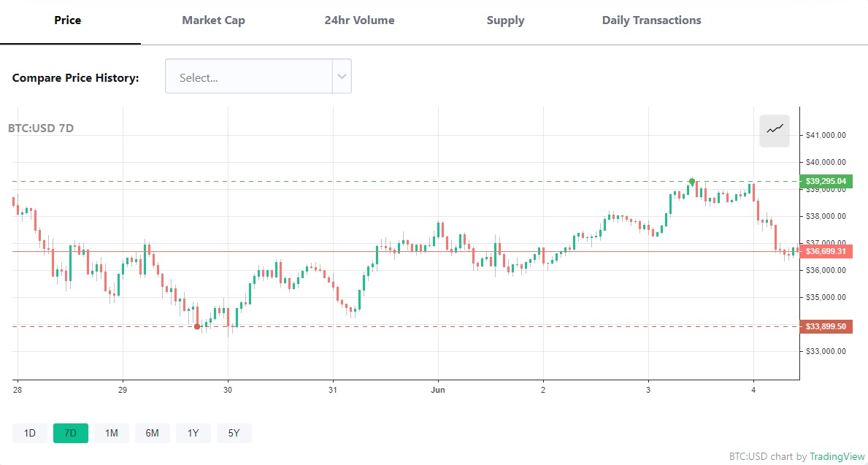Click the 28 date axis label
Screen dimensions: 868x465
click(x=18, y=390)
